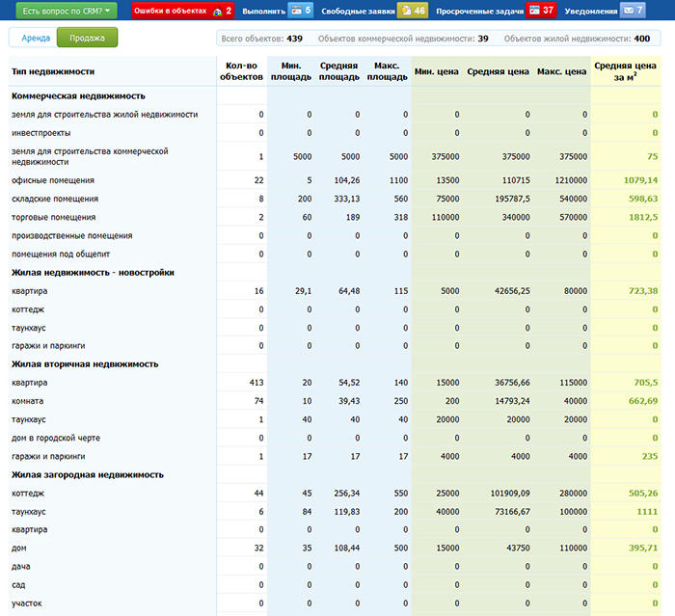The height and width of the screenshot is (616, 675).
Task: Click the Свободные заявки yellow badge icon
Action: click(x=413, y=11)
